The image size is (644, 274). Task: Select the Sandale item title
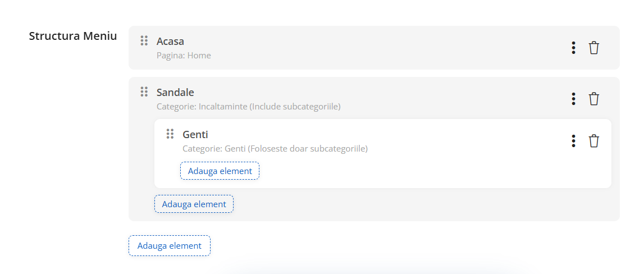(175, 93)
